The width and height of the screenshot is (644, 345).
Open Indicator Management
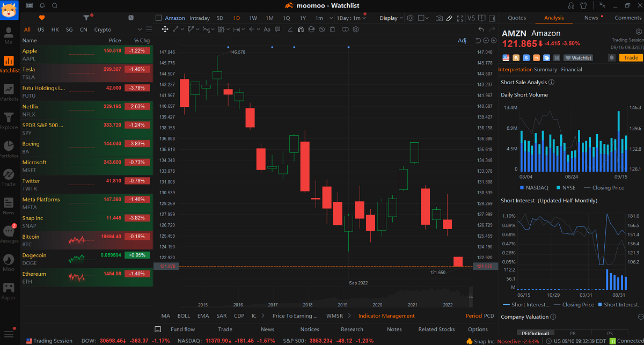coord(386,316)
